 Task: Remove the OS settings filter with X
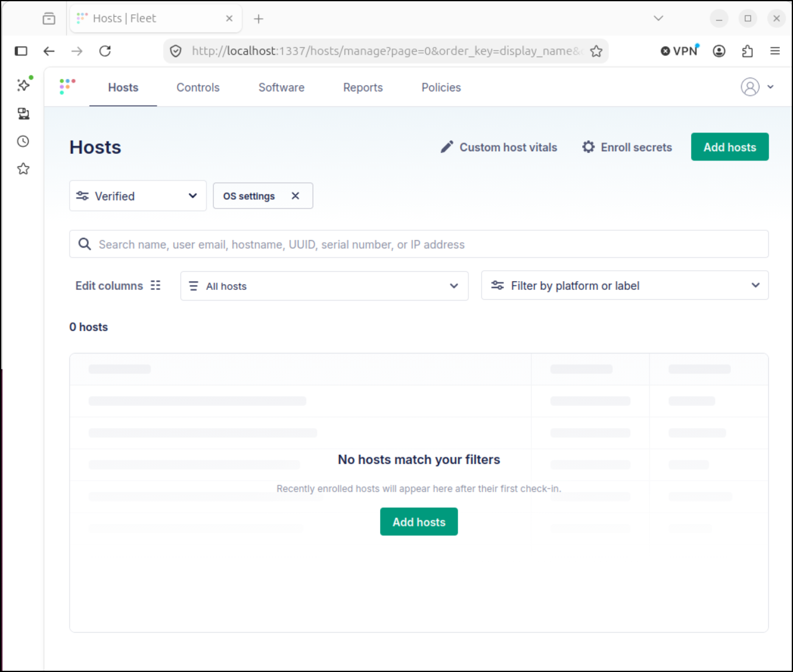pyautogui.click(x=295, y=196)
